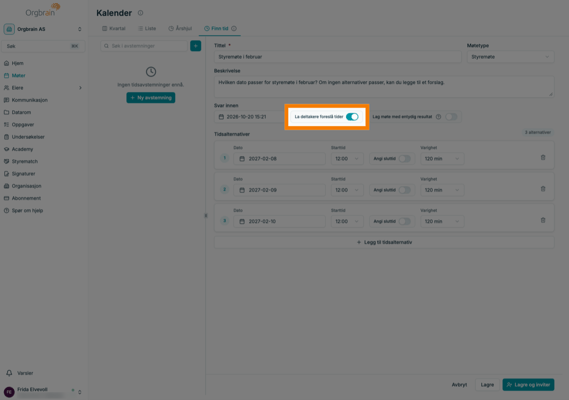Open the Frida Elvevoll user menu
The image size is (569, 400).
43,392
